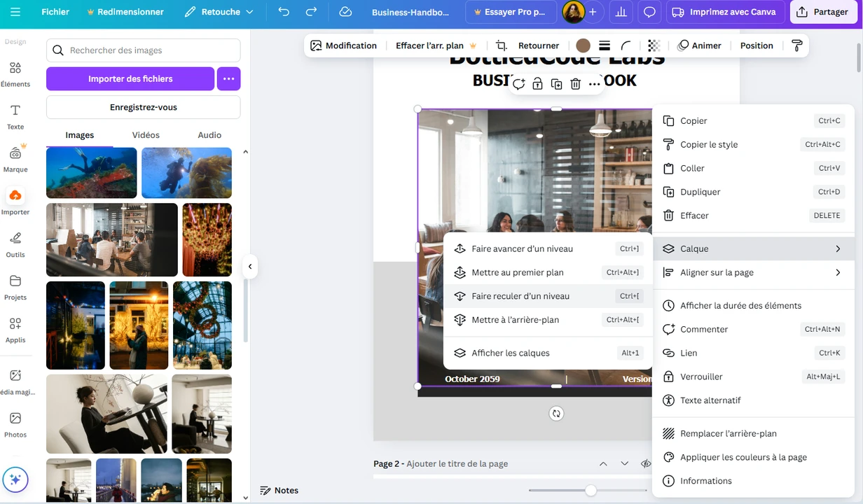Image resolution: width=863 pixels, height=504 pixels.
Task: Click the Rechercher des images search field
Action: coord(144,50)
